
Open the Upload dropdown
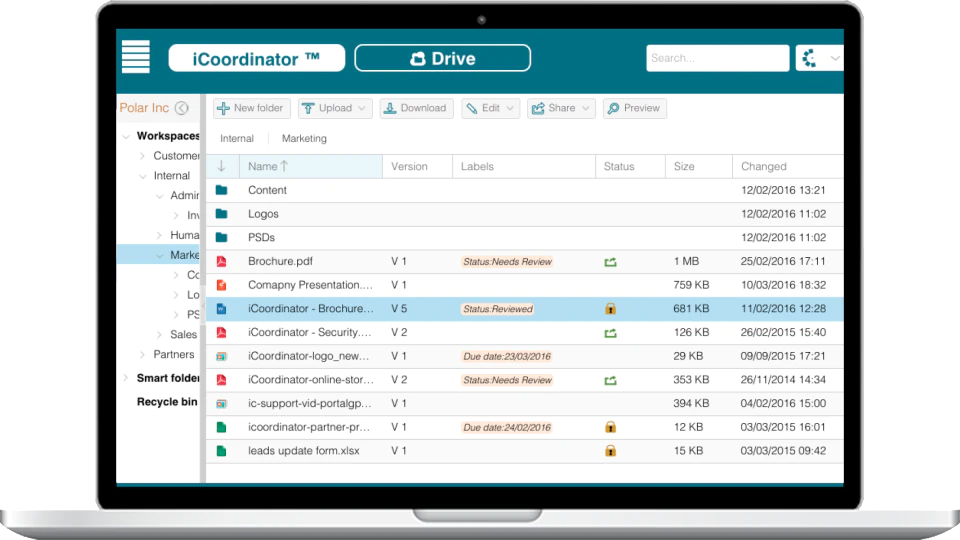pos(335,108)
